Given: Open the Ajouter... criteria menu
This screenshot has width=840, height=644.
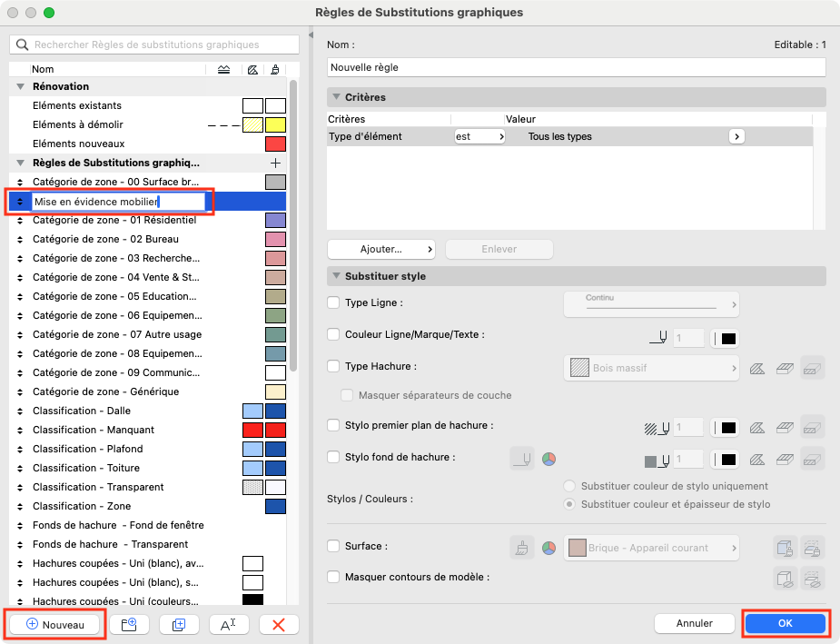Looking at the screenshot, I should [x=380, y=249].
